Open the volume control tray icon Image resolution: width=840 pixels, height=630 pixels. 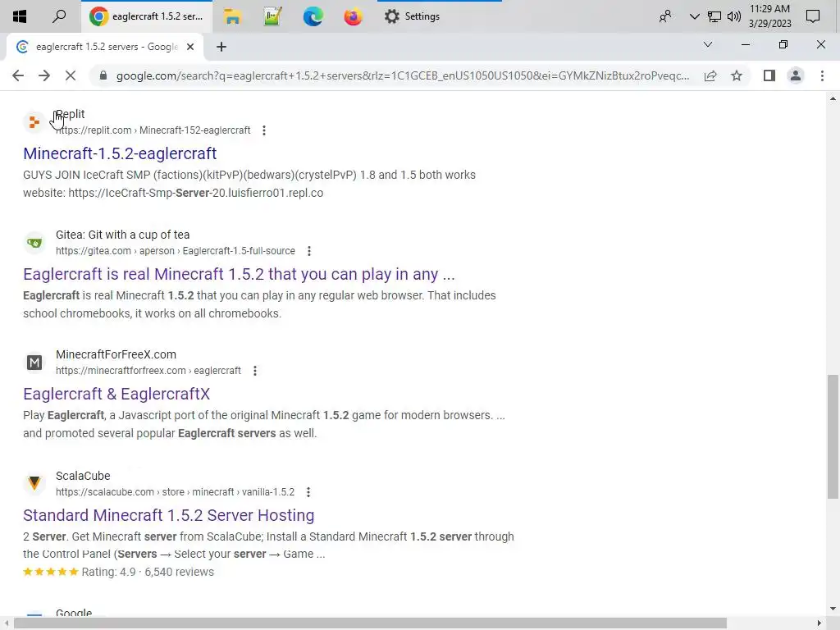tap(734, 16)
